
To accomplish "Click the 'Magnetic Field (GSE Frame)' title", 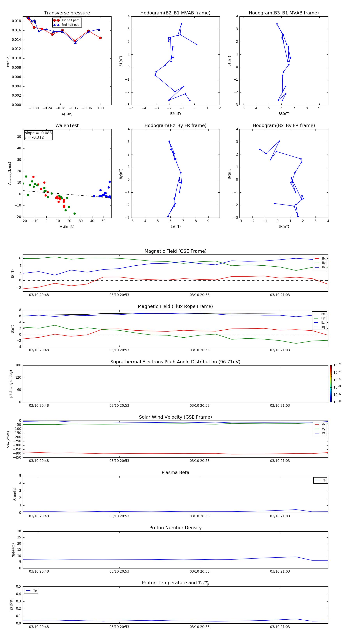I will click(175, 251).
